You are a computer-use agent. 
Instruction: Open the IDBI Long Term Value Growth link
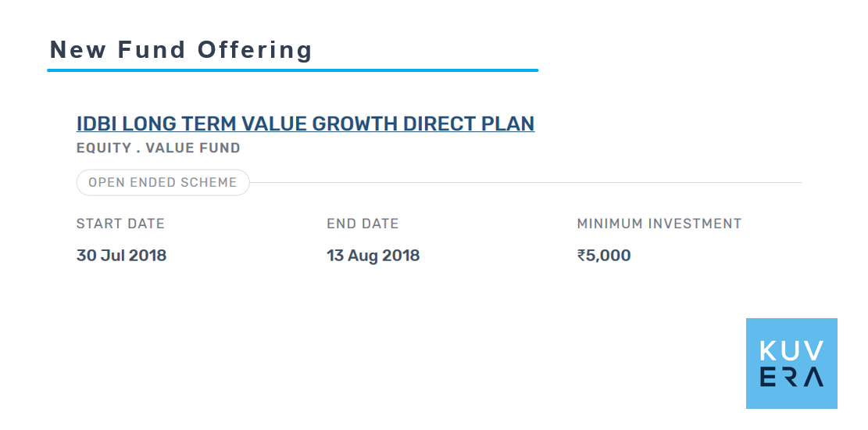tap(305, 124)
